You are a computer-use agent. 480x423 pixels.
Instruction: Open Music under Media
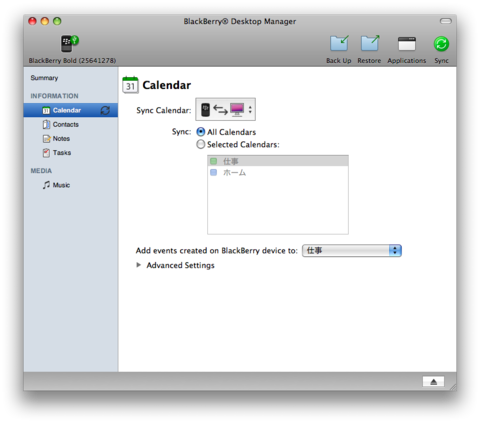pyautogui.click(x=61, y=185)
